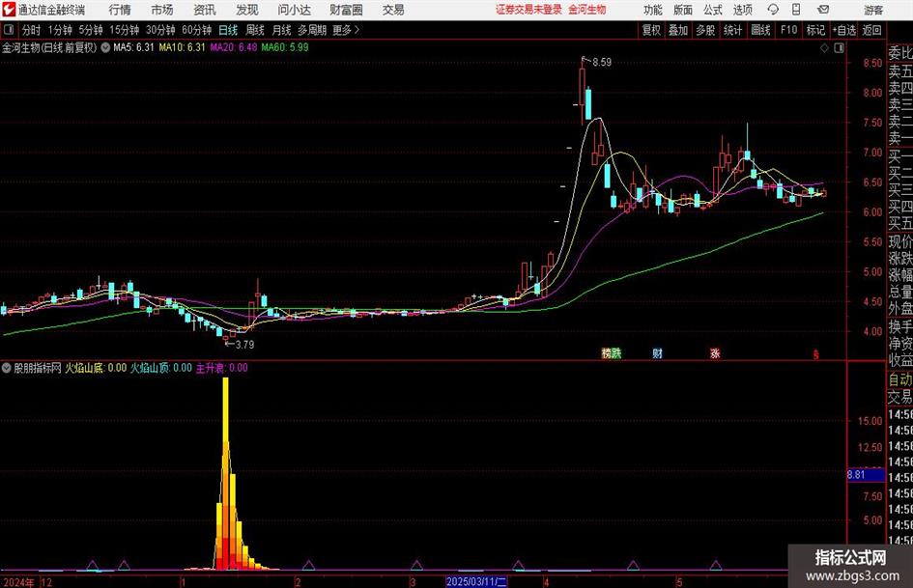913x588 pixels.
Task: Switch to the 周线 weekly tab
Action: click(255, 30)
